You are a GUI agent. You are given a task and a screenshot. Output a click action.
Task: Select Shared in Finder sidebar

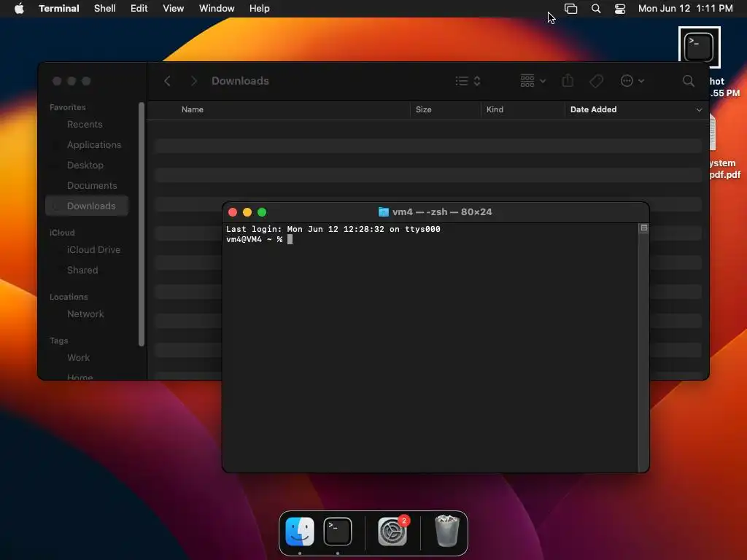[82, 270]
